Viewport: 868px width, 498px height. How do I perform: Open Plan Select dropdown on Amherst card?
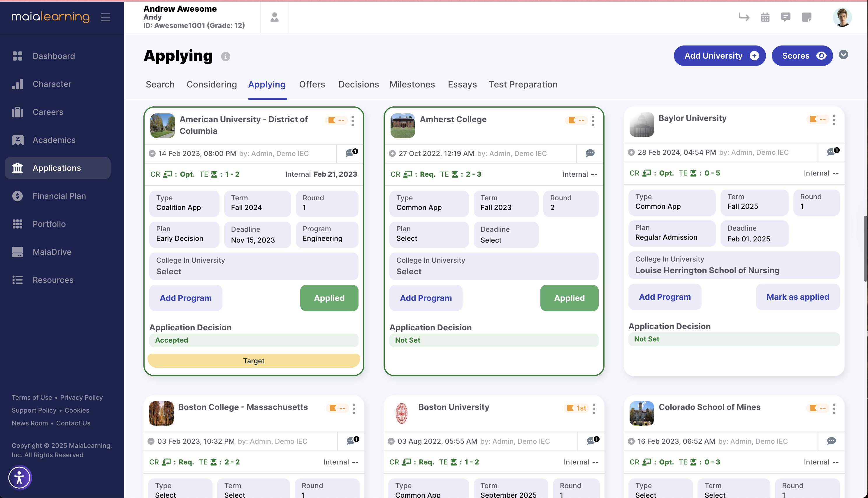tap(429, 234)
